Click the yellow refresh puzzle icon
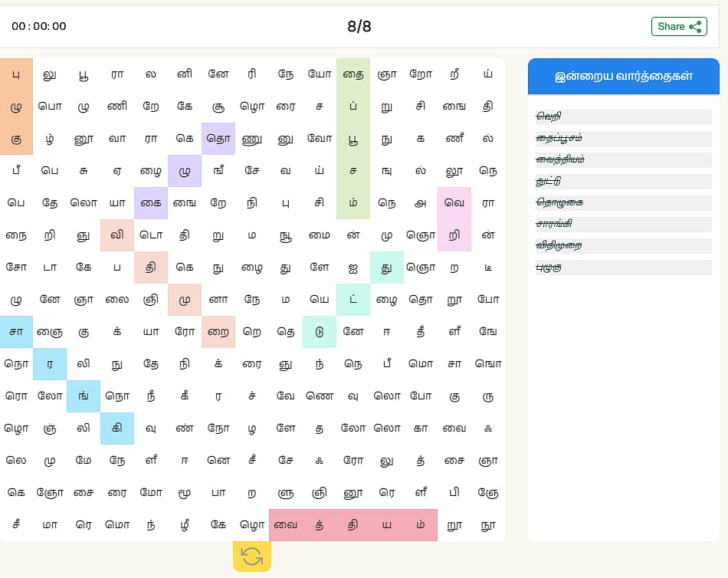This screenshot has width=728, height=578. pyautogui.click(x=251, y=556)
